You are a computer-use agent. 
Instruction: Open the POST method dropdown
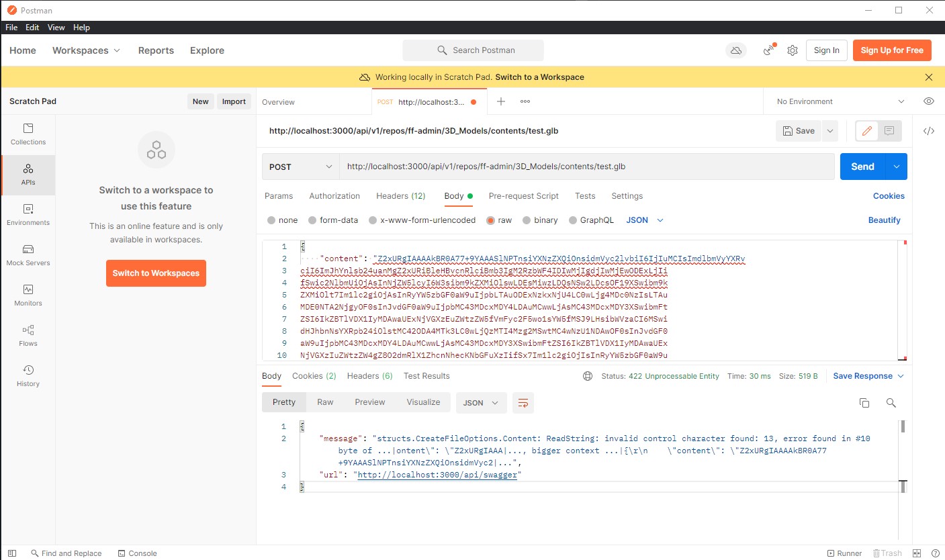pyautogui.click(x=300, y=167)
